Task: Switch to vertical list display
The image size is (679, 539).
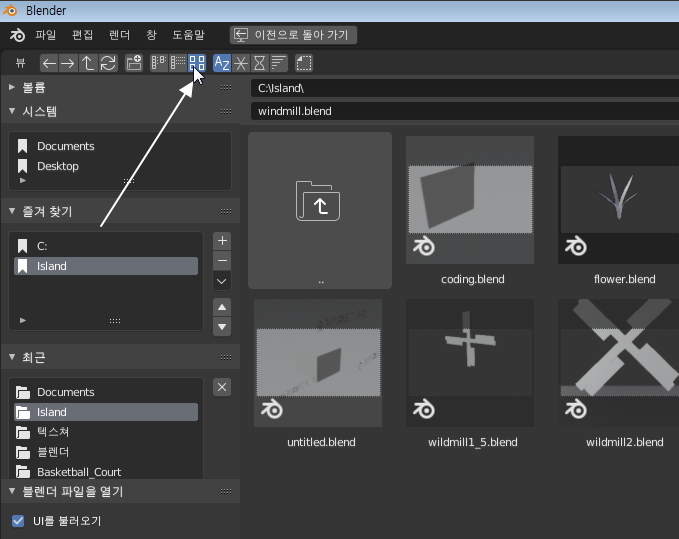Action: [159, 64]
